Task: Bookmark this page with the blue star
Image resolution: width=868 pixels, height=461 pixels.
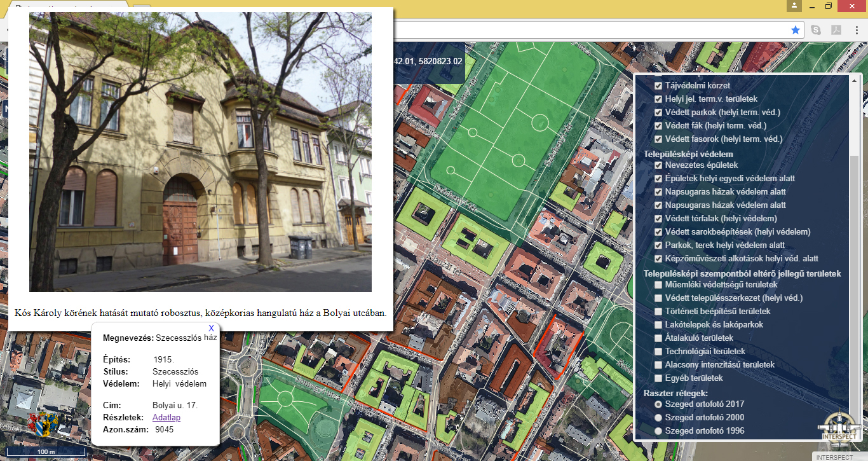Action: [796, 30]
